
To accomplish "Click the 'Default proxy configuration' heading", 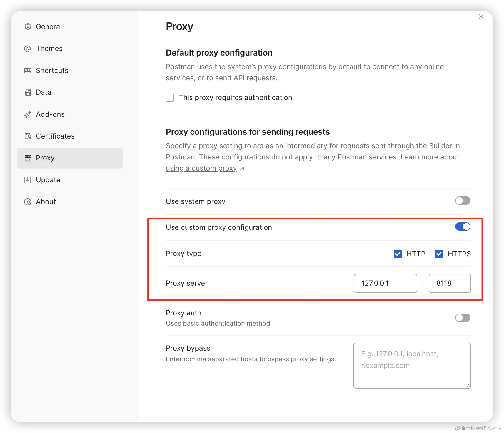I will tap(219, 53).
